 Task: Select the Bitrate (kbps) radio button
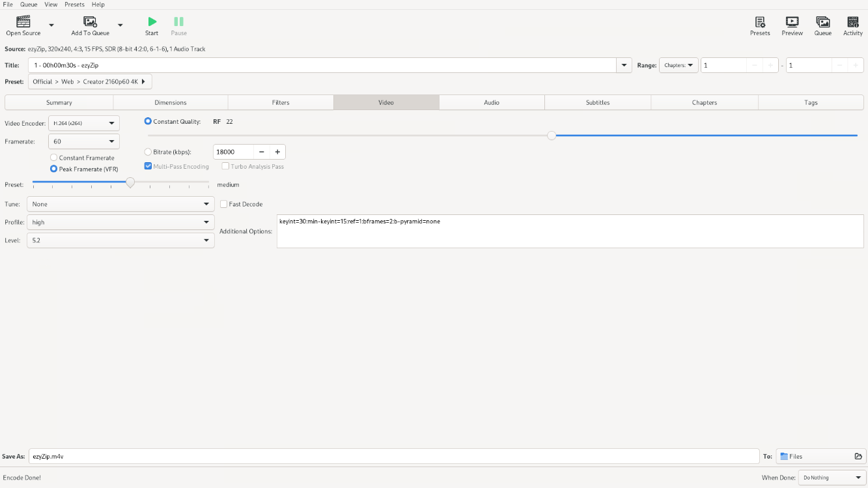[148, 152]
